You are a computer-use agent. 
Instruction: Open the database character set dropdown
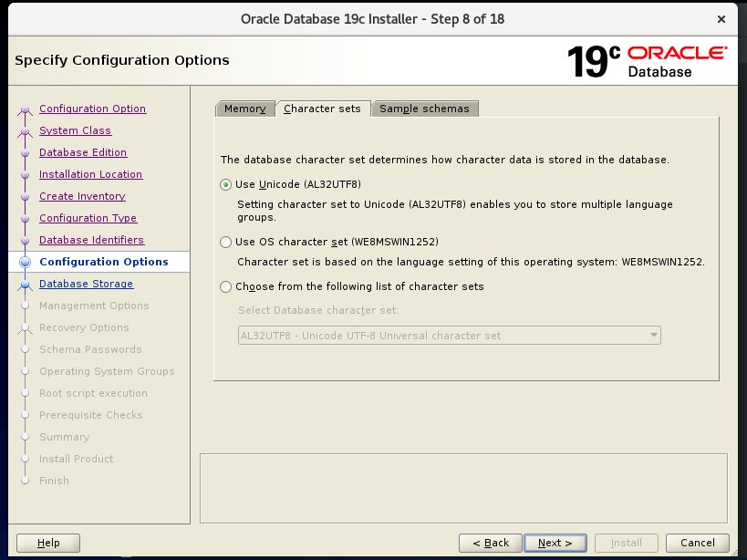point(450,336)
